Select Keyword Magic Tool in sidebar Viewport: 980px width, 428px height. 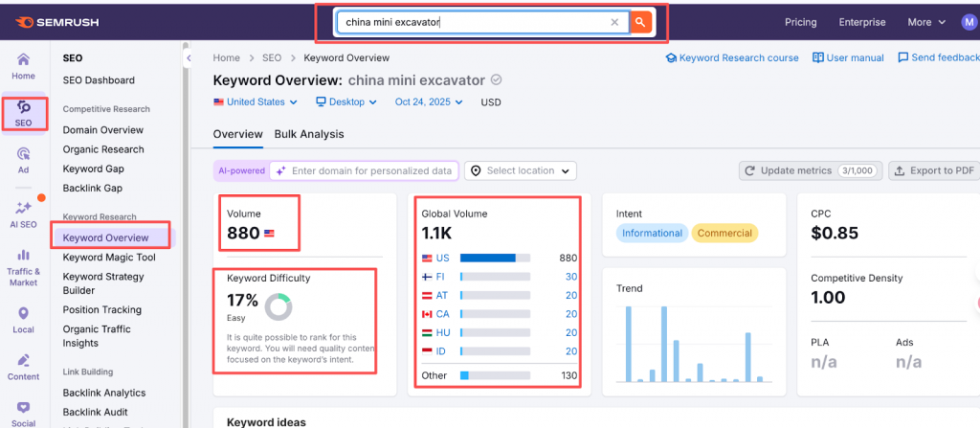click(x=109, y=258)
